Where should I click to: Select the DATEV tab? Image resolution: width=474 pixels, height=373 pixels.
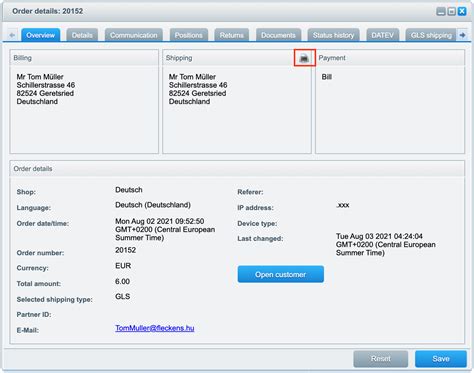click(x=383, y=35)
